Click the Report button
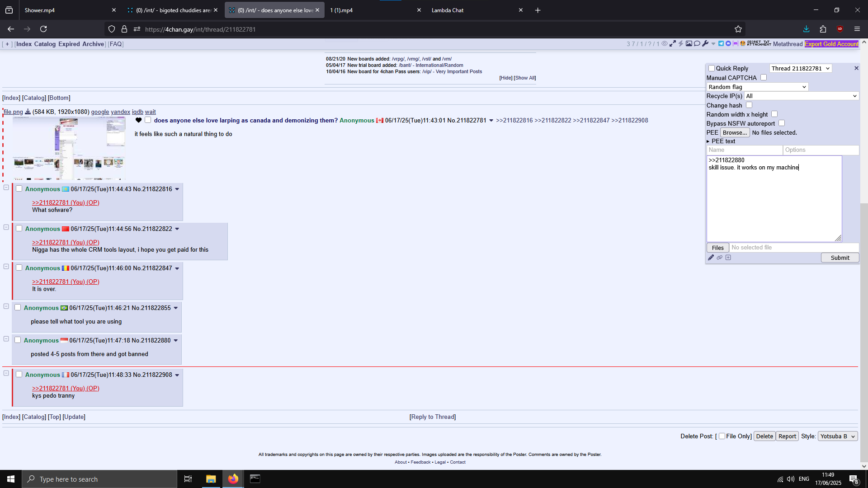868x488 pixels. coord(787,436)
